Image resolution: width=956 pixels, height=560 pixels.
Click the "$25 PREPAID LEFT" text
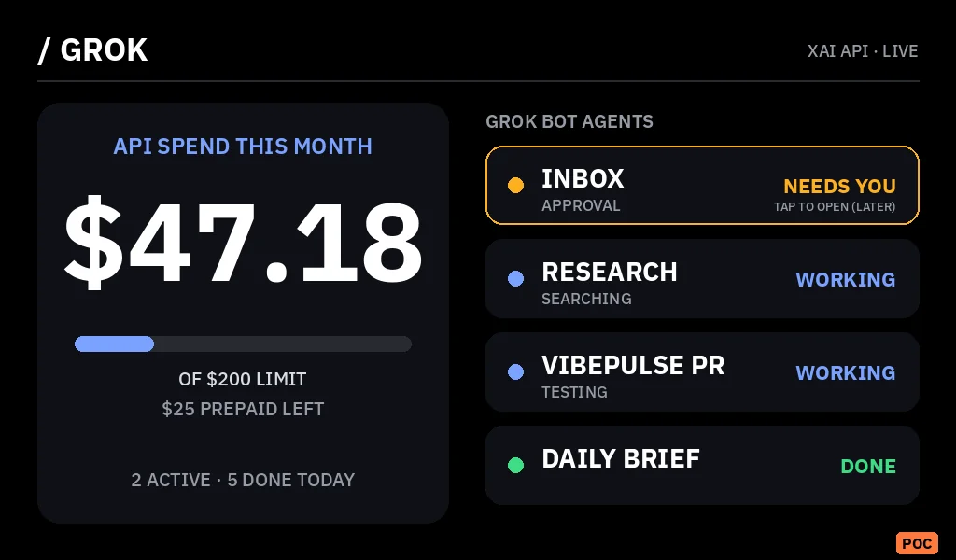pyautogui.click(x=243, y=409)
